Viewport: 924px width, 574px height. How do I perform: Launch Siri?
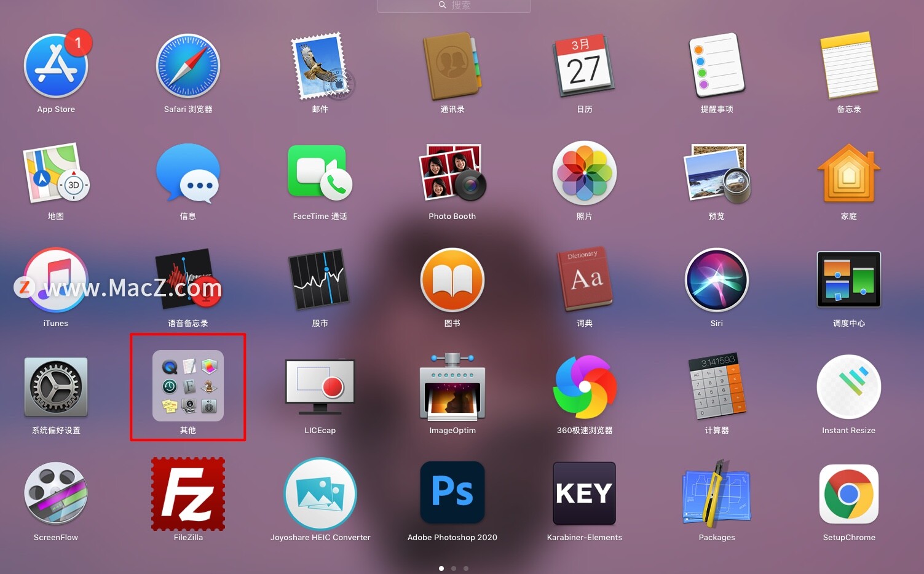click(x=717, y=280)
